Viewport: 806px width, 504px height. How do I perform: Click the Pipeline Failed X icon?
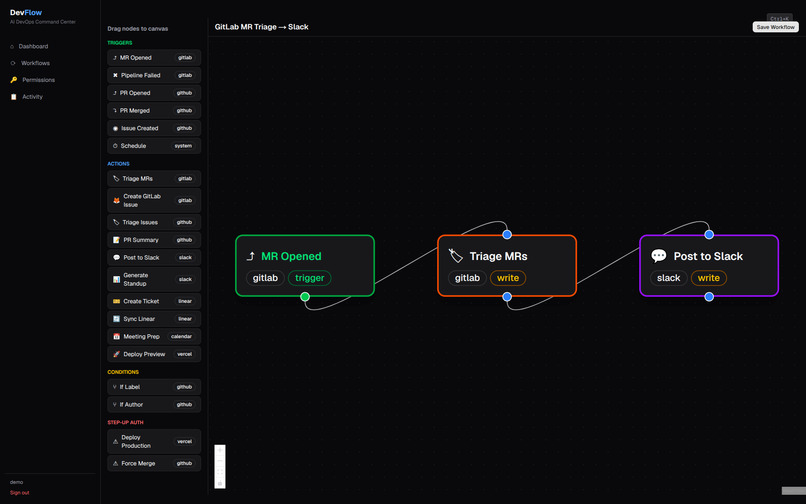(x=115, y=75)
